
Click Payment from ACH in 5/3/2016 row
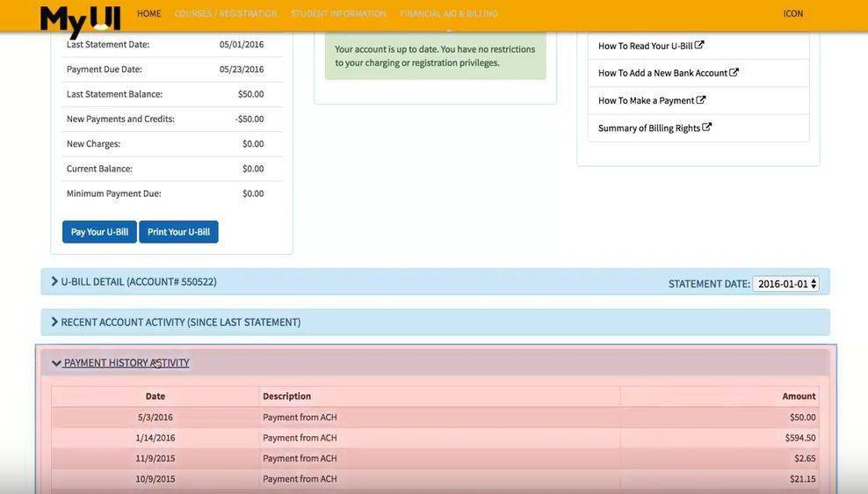(300, 418)
